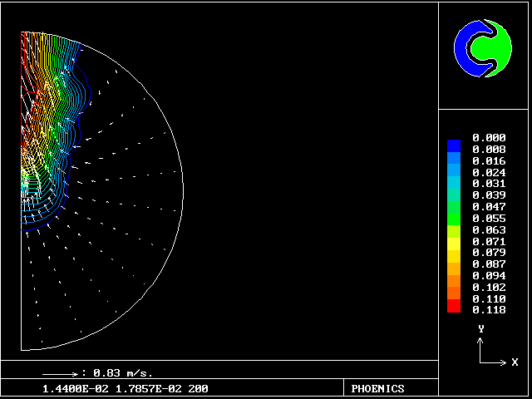Click the velocity vector reference arrow

(59, 374)
